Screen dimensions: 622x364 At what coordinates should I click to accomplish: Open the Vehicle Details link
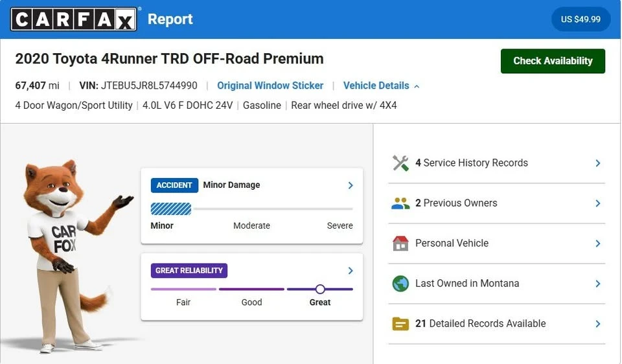[x=376, y=85]
